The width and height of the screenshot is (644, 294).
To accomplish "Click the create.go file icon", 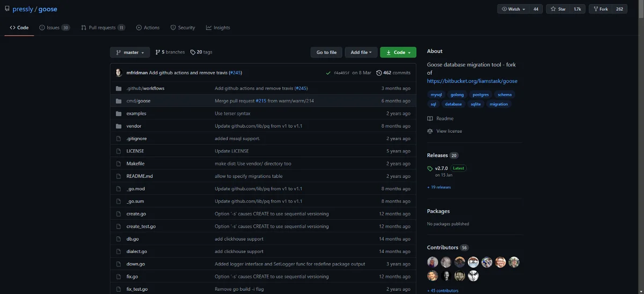I will tap(119, 214).
